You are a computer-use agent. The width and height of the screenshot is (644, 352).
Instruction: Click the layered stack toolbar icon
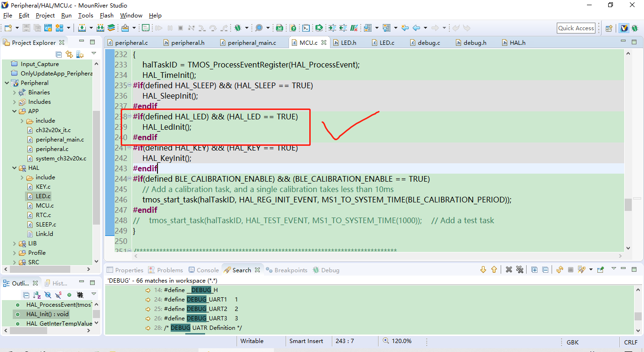(111, 28)
